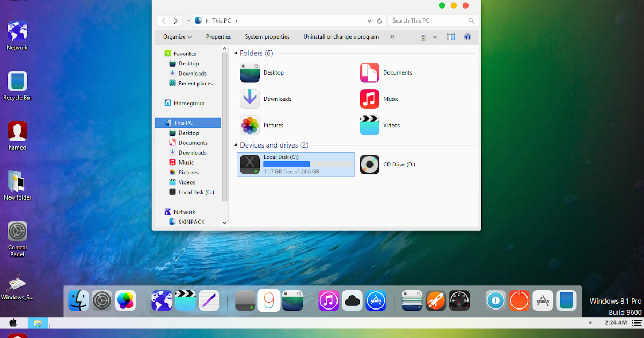
Task: Click This PC in address bar
Action: (x=221, y=21)
